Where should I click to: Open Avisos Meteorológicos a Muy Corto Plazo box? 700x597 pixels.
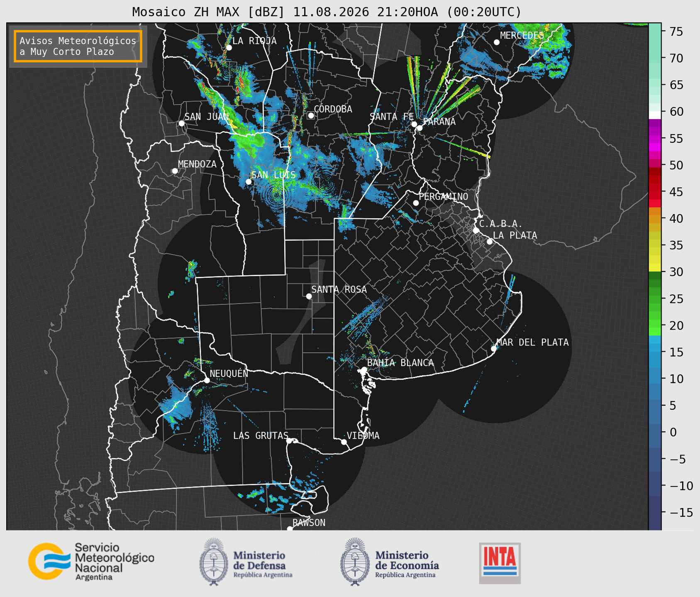point(78,46)
